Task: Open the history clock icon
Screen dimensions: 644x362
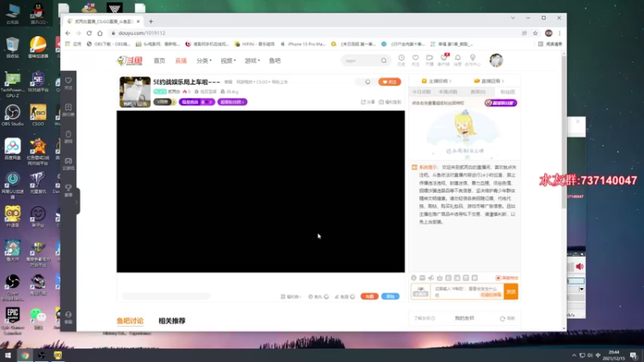Action: click(401, 60)
